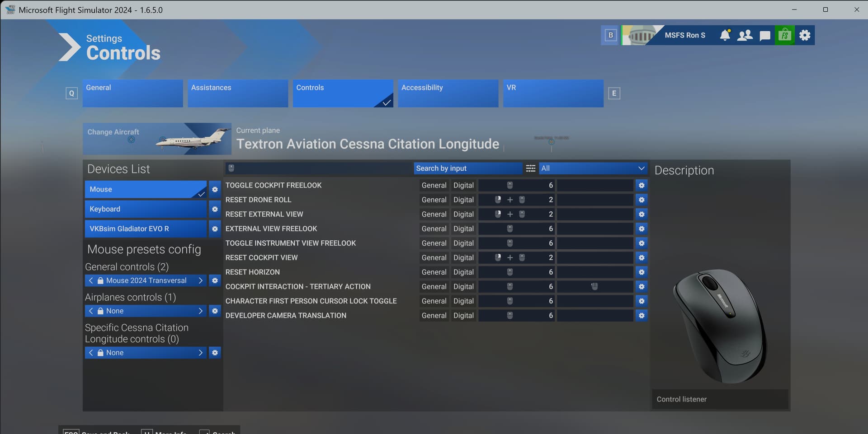Click the B key shortcut icon

coord(610,35)
